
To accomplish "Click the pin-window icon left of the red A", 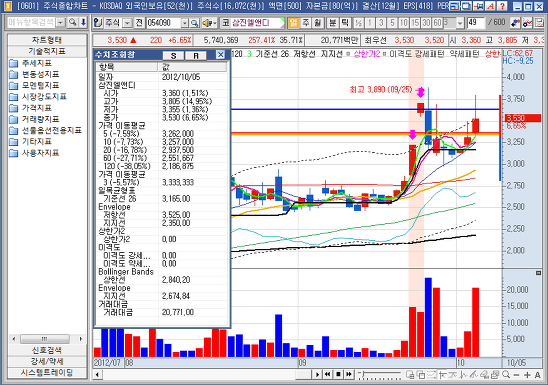I will pyautogui.click(x=479, y=6).
